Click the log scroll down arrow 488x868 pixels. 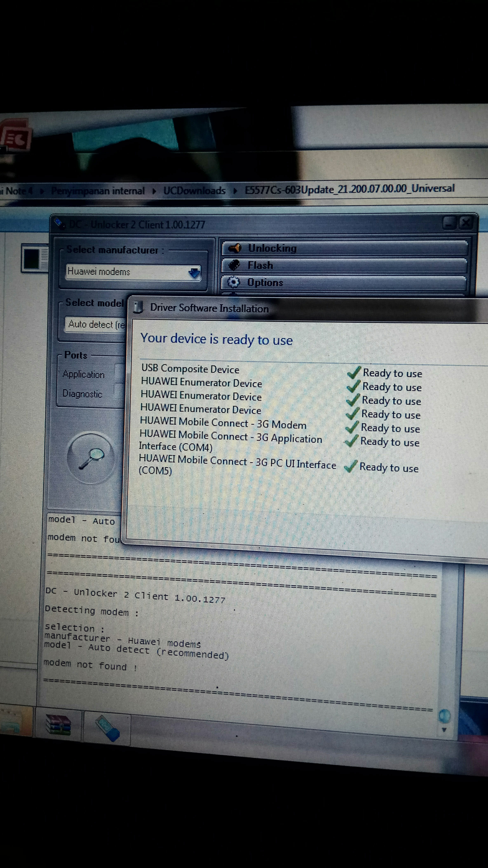[444, 730]
